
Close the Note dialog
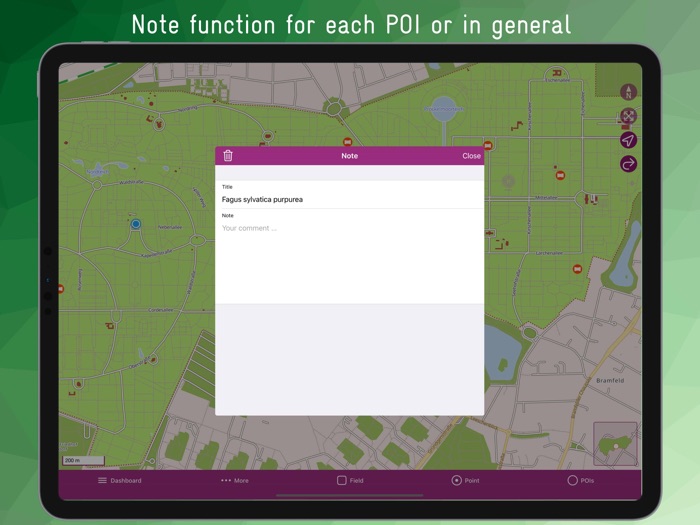[471, 156]
